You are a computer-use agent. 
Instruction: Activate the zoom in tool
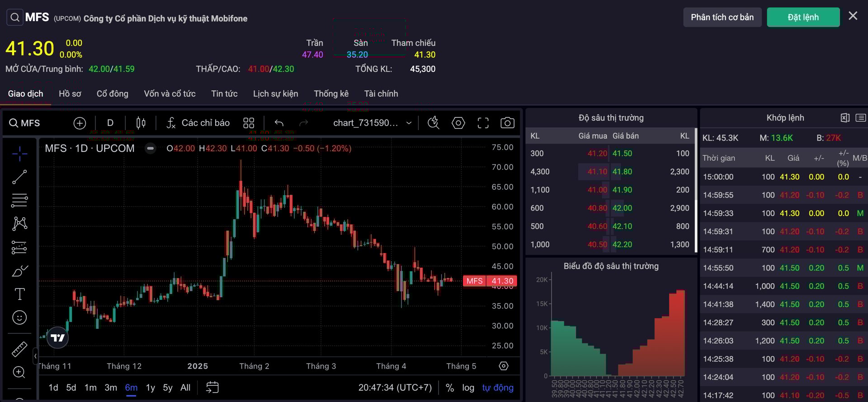(x=19, y=372)
